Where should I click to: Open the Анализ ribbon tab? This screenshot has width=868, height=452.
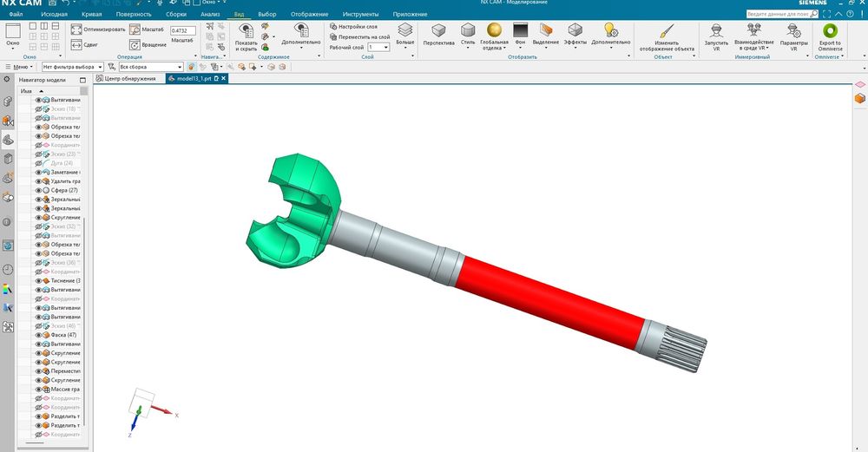210,15
